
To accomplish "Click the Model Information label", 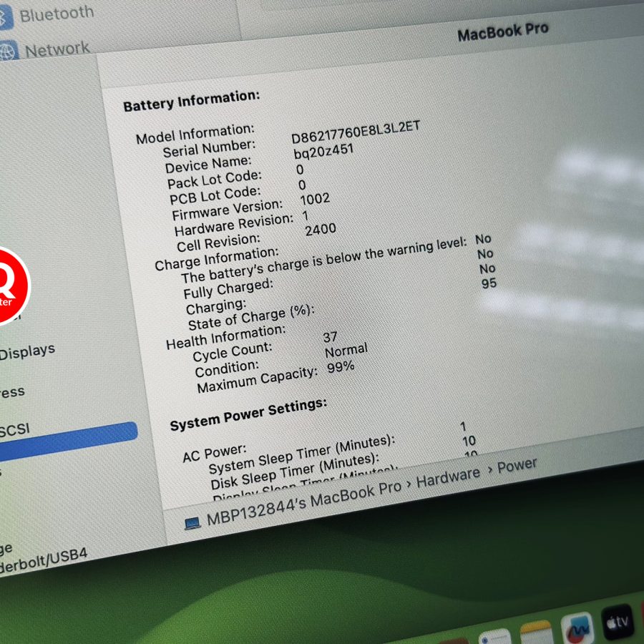I will [195, 134].
